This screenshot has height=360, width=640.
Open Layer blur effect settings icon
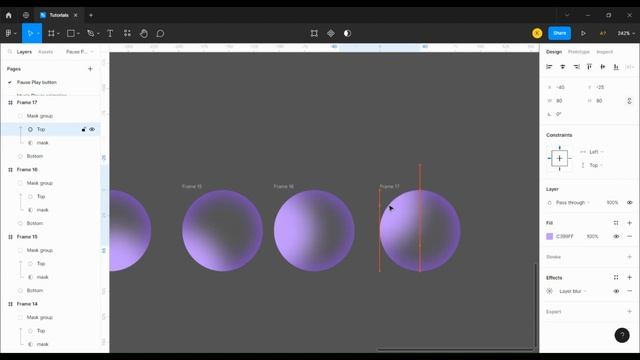tap(549, 291)
